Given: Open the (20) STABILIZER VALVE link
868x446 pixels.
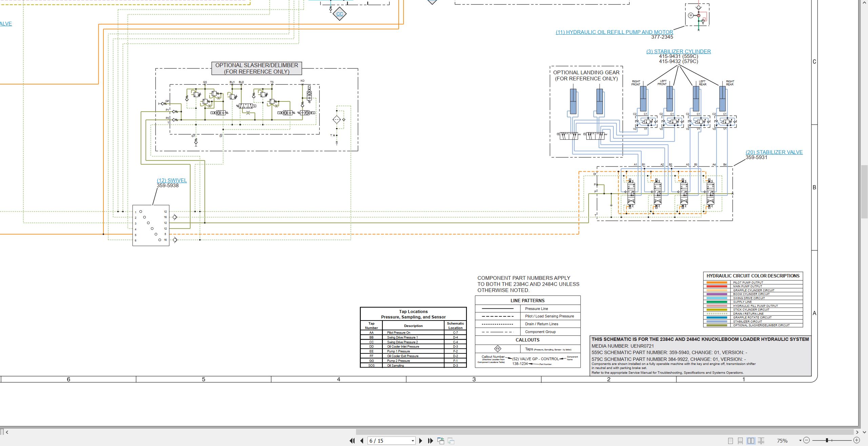Looking at the screenshot, I should click(x=774, y=152).
